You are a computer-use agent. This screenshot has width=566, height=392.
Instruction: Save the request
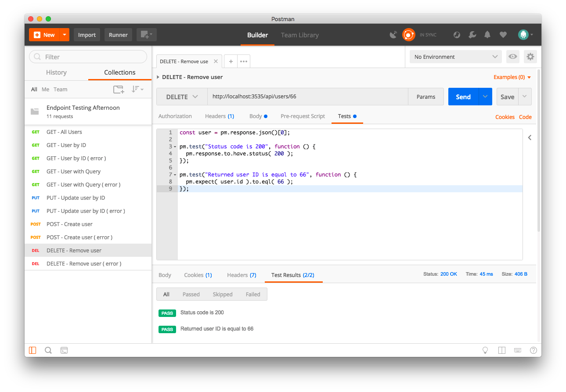pyautogui.click(x=507, y=97)
